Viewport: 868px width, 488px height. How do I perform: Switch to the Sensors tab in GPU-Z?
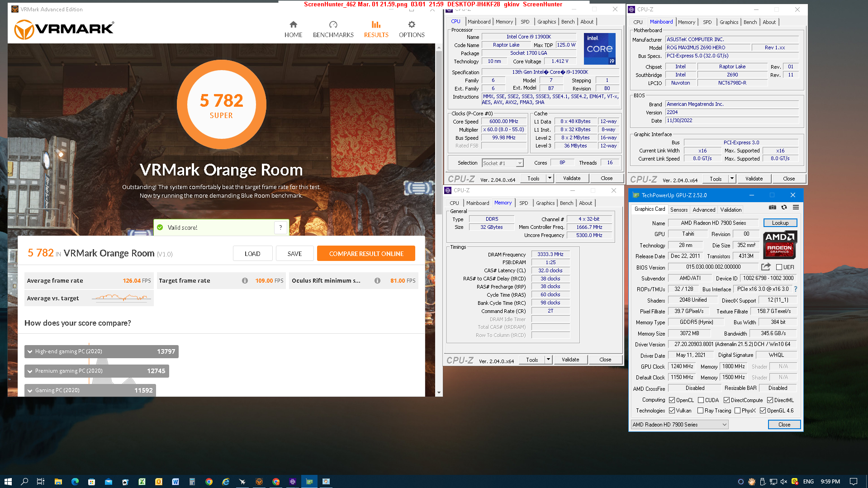(678, 209)
